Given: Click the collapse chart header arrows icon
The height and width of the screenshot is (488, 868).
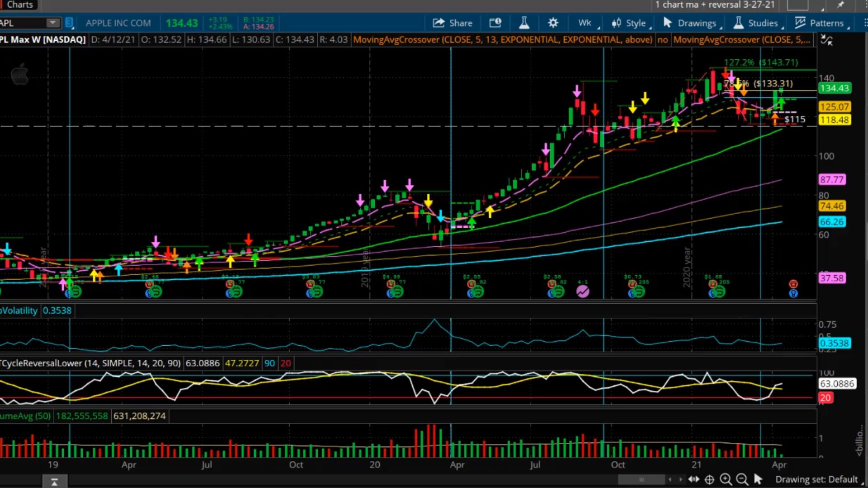Looking at the screenshot, I should pyautogui.click(x=827, y=40).
